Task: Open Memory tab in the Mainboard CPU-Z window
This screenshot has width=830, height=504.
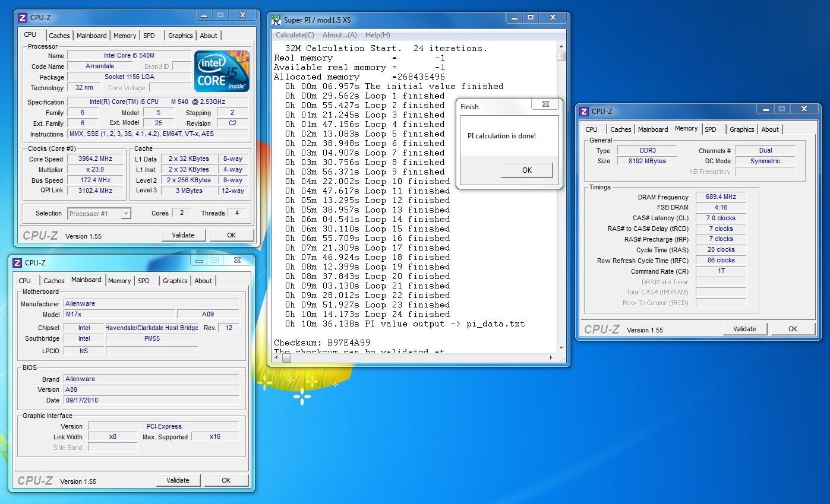Action: pos(119,281)
